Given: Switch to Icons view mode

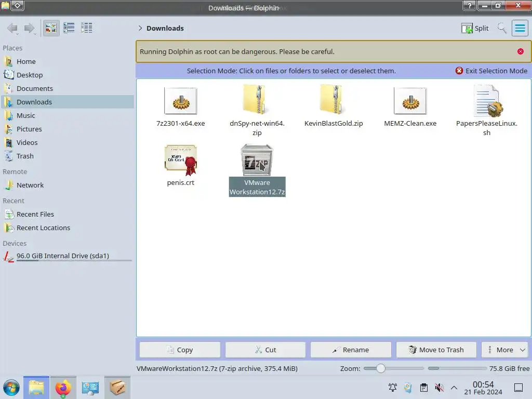Looking at the screenshot, I should (x=51, y=28).
